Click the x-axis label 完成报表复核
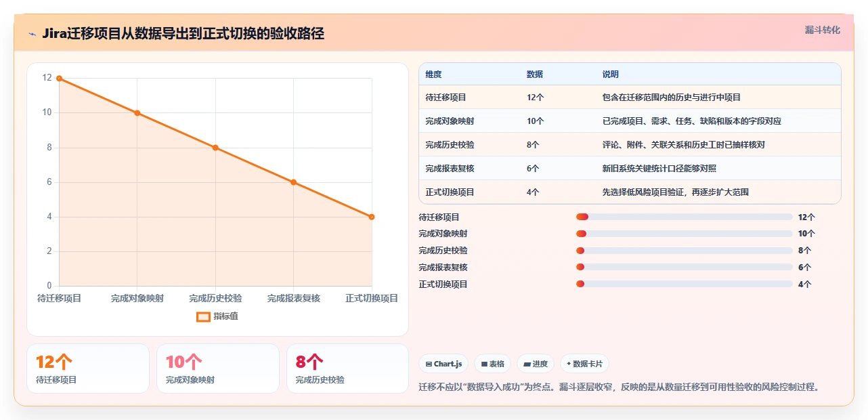Image resolution: width=868 pixels, height=420 pixels. (294, 299)
